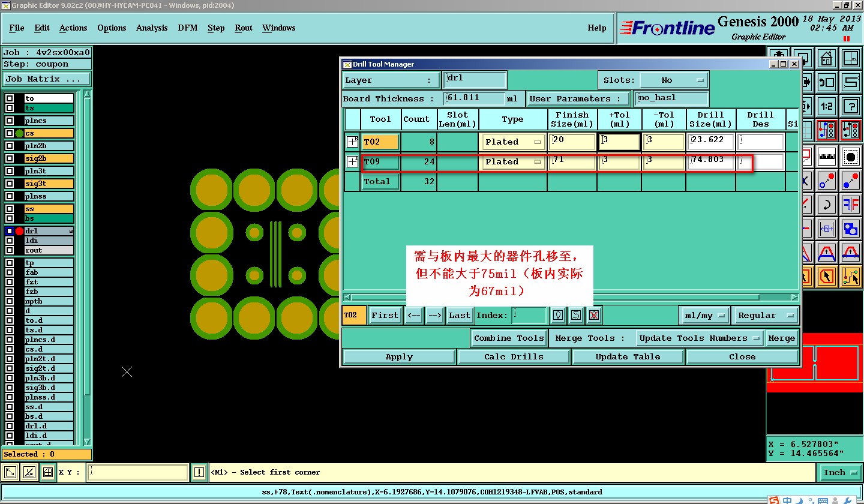The width and height of the screenshot is (864, 504).
Task: Click right traffic-light net icon
Action: pos(851,130)
